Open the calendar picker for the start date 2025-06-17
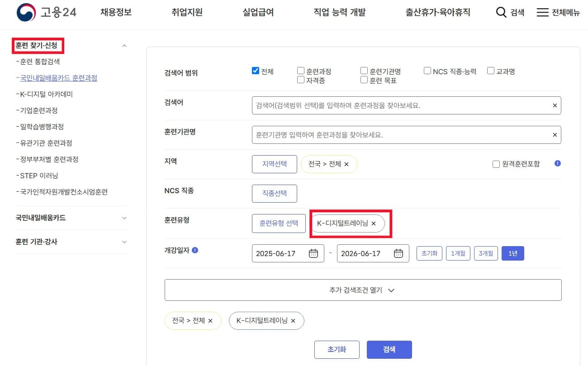This screenshot has height=366, width=588. (314, 253)
